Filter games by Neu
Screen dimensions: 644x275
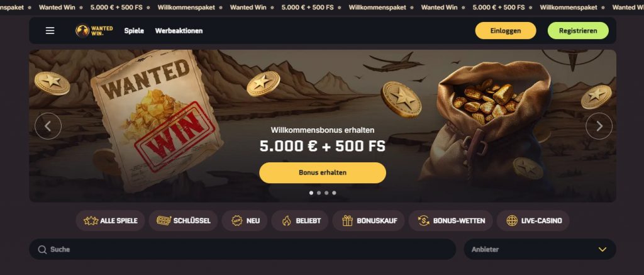click(245, 221)
